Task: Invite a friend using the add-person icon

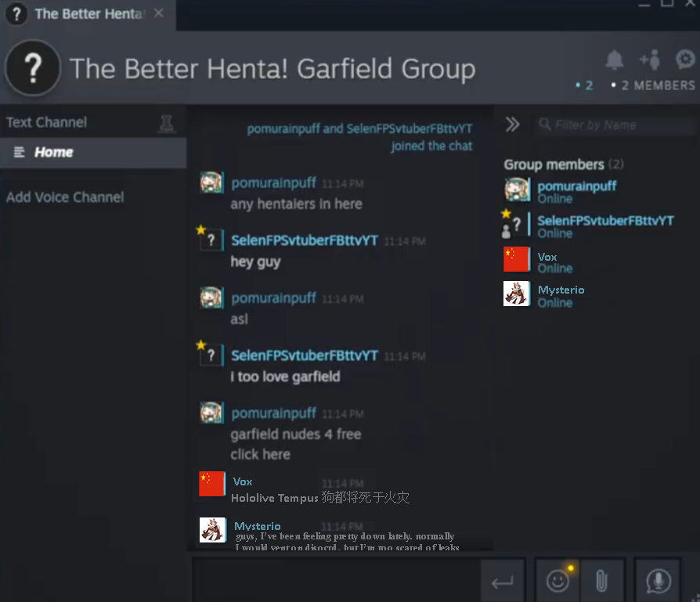Action: tap(650, 59)
